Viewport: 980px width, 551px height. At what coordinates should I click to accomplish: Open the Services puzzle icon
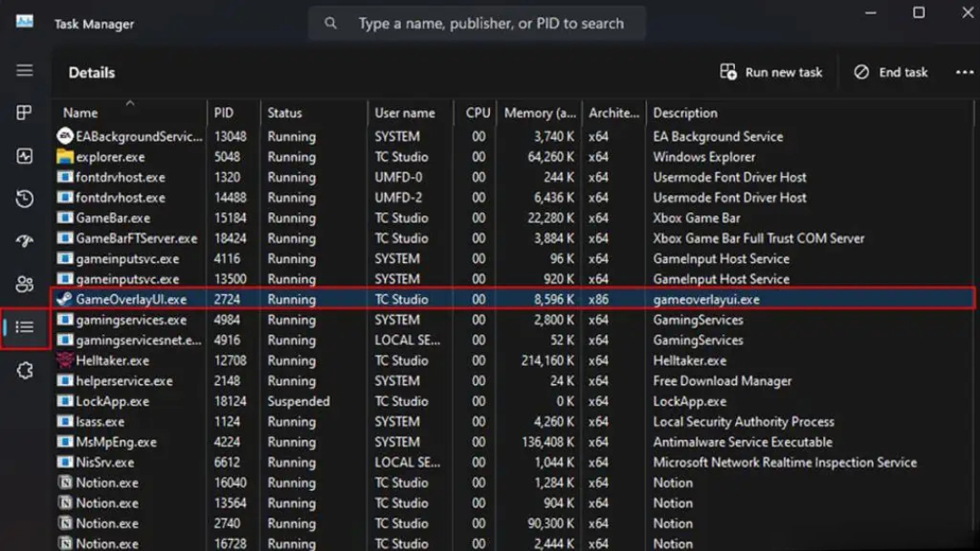pos(24,370)
